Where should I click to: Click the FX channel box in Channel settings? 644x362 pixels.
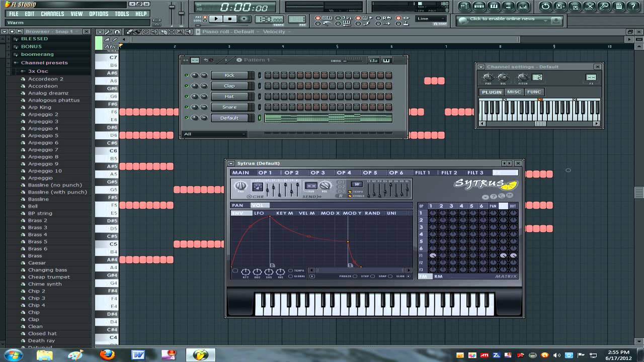click(591, 77)
